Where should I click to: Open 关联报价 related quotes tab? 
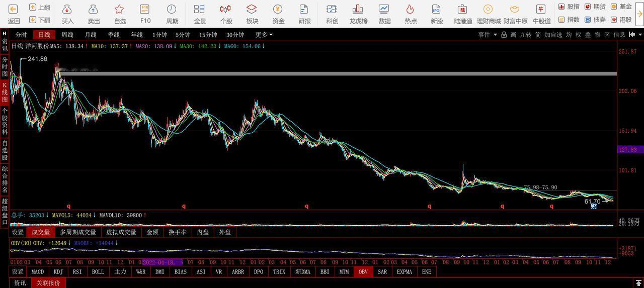[48, 283]
